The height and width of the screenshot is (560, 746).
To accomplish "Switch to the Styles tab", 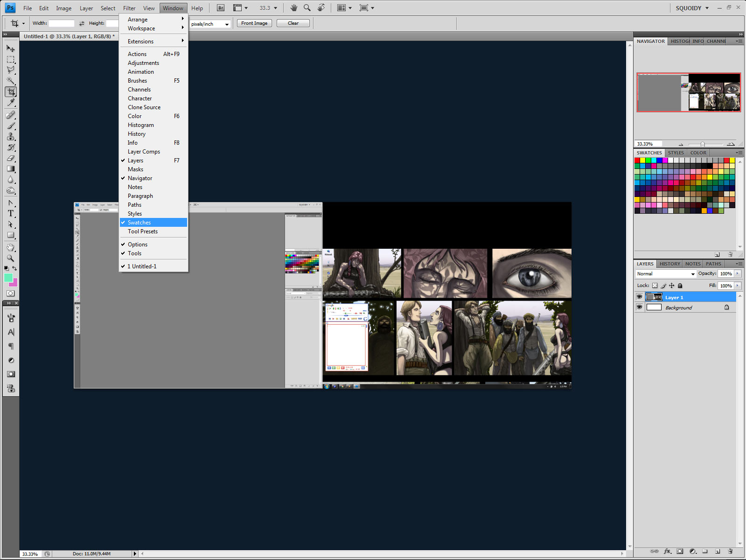I will [x=676, y=153].
